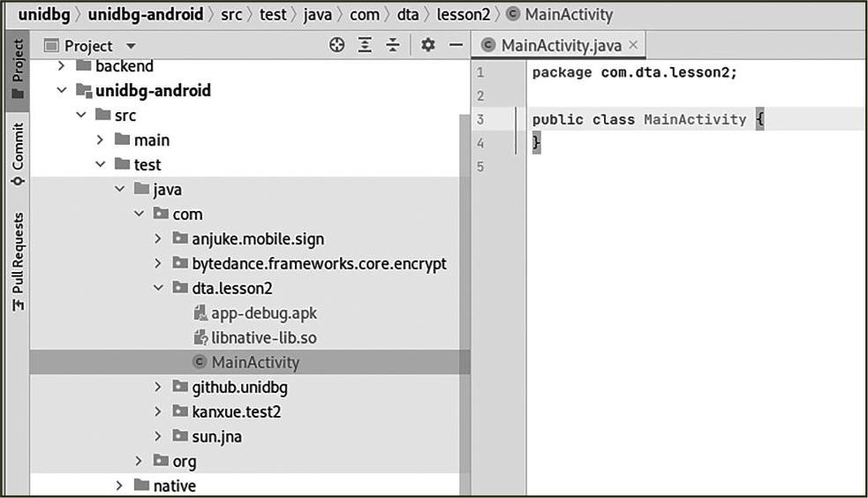Image resolution: width=868 pixels, height=498 pixels.
Task: Switch to the MainActivity.java tab
Action: click(x=561, y=45)
